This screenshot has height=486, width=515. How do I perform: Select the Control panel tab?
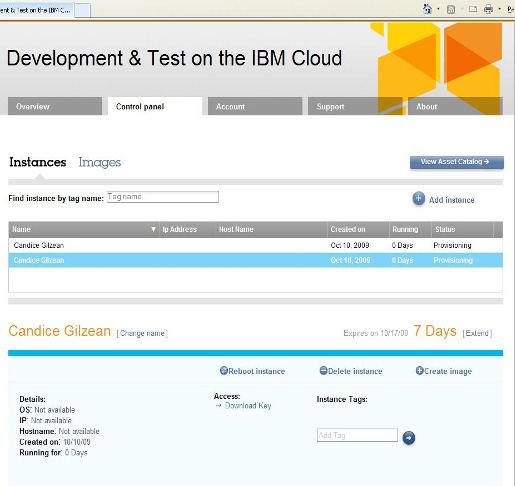[x=155, y=106]
